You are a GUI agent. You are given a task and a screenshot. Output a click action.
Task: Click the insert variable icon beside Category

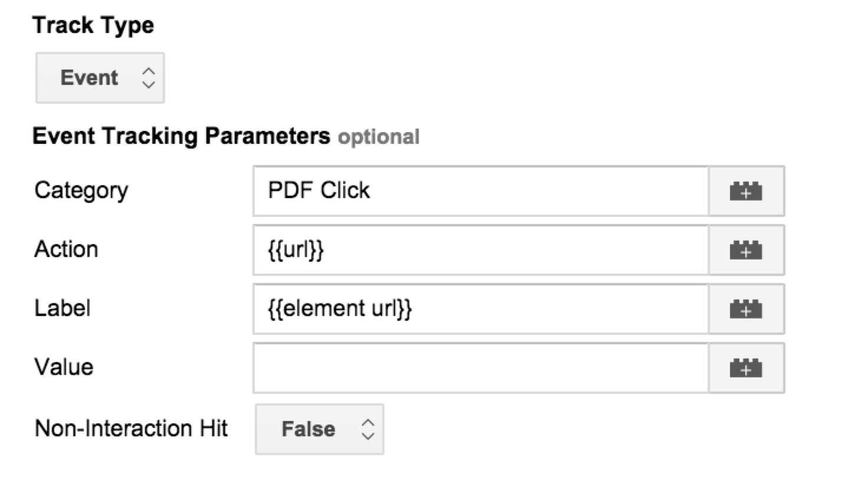pyautogui.click(x=746, y=191)
